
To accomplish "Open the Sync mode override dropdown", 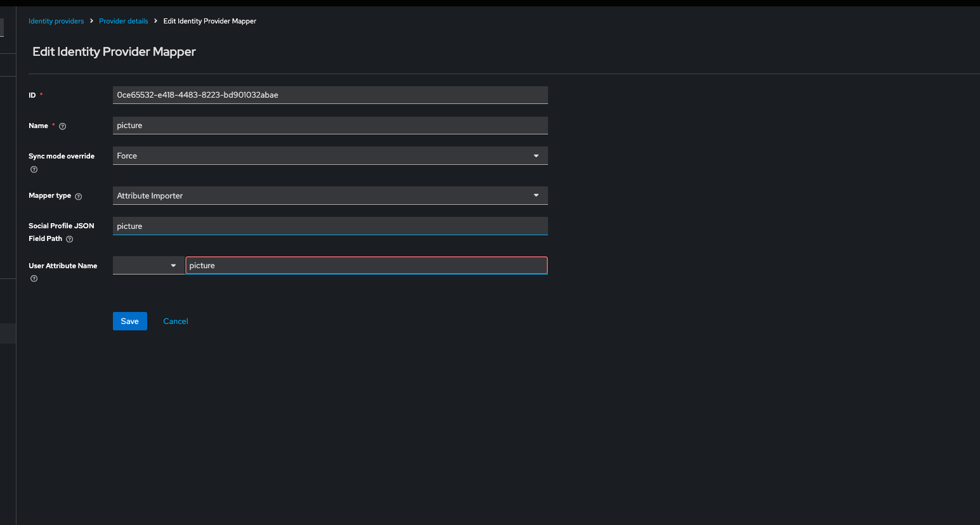I will [x=330, y=155].
